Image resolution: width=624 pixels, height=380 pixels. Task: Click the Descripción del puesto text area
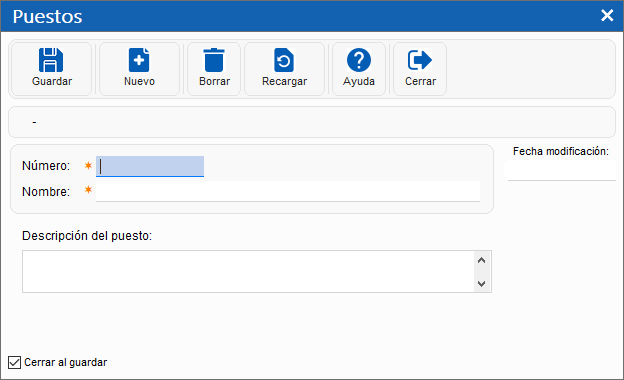[248, 271]
